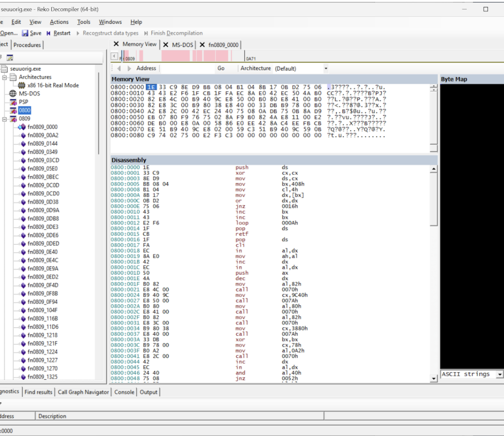Open the Actions menu
Image resolution: width=504 pixels, height=436 pixels.
[x=59, y=22]
